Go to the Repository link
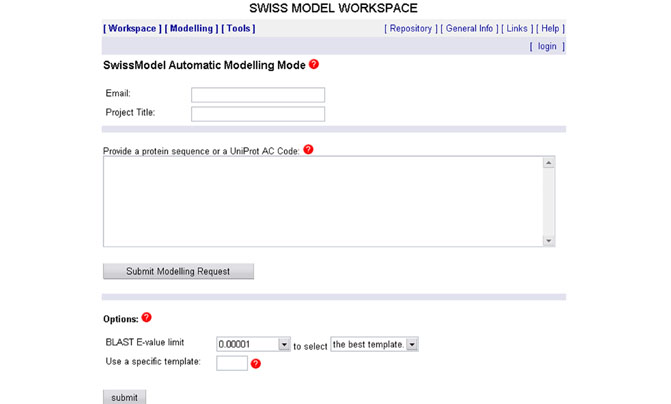671x404 pixels. pyautogui.click(x=410, y=28)
